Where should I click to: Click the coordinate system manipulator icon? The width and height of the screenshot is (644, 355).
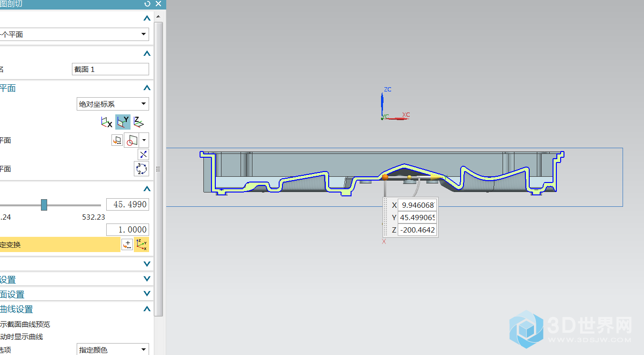click(142, 244)
